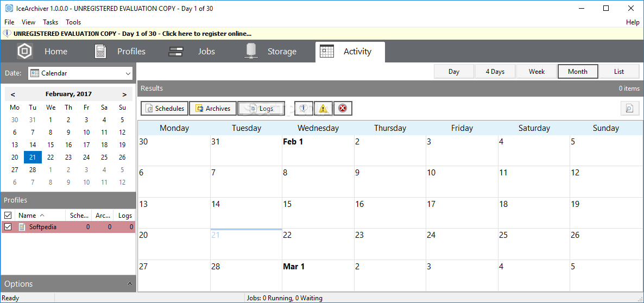The image size is (644, 303).
Task: Collapse the Options panel chevron
Action: [x=129, y=284]
